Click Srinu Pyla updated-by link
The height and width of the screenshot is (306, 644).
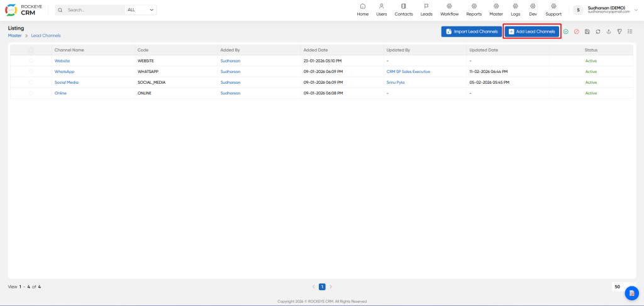396,82
